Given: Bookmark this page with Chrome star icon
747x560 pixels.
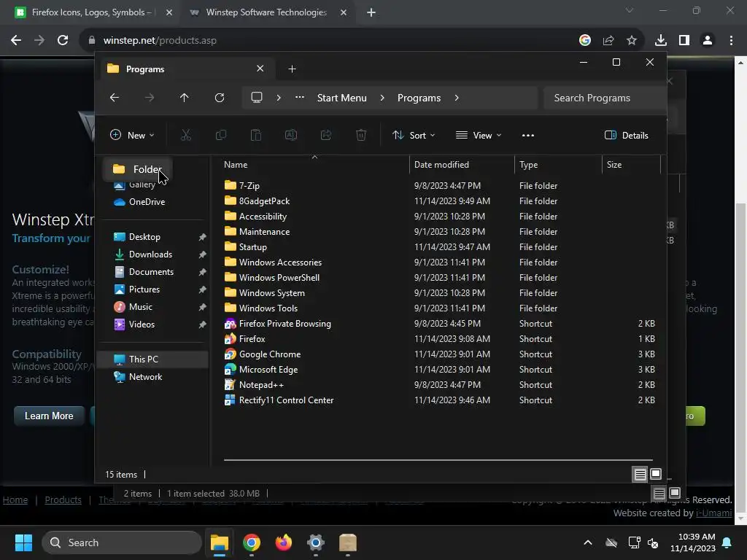Looking at the screenshot, I should pos(632,41).
